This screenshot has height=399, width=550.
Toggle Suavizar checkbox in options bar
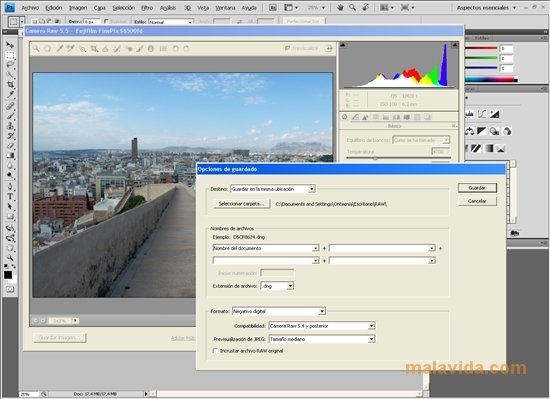106,22
